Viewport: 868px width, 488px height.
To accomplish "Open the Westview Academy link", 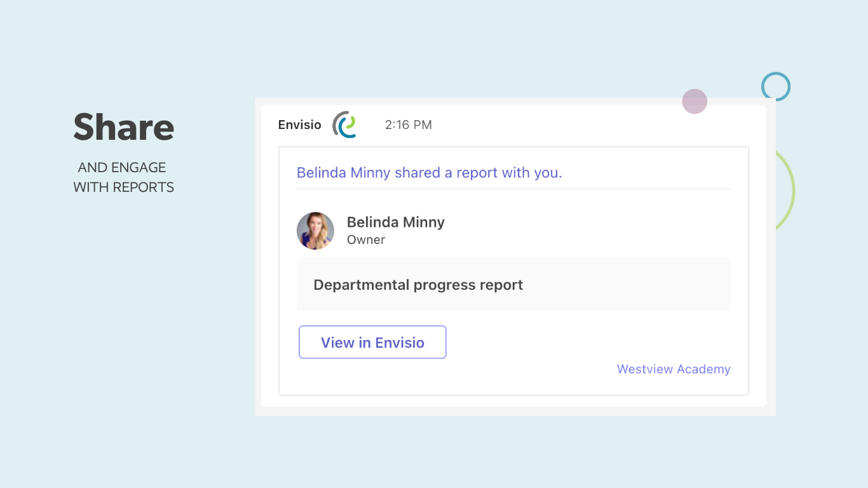I will [x=674, y=369].
